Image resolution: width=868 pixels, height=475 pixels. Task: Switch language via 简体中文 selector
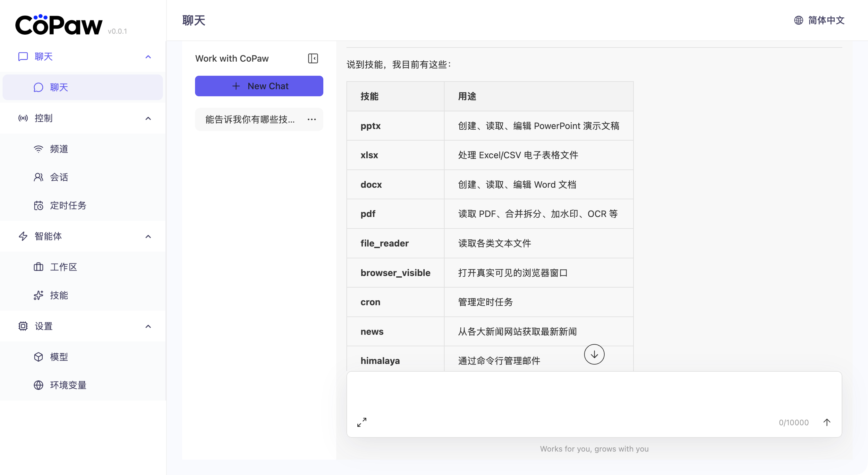click(x=826, y=20)
